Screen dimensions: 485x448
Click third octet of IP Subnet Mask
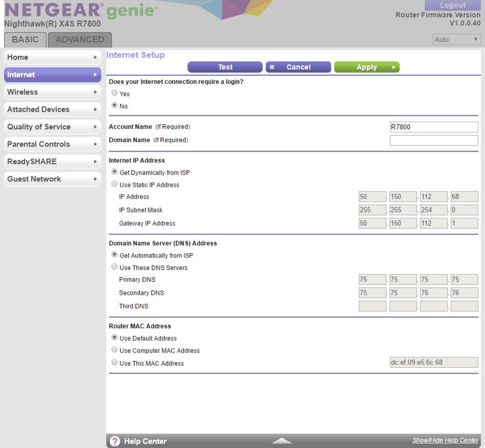434,210
